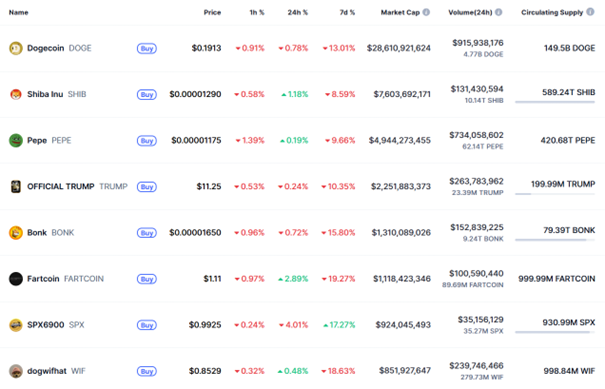Sort table by the 7d % column header
Image resolution: width=605 pixels, height=389 pixels.
point(347,12)
